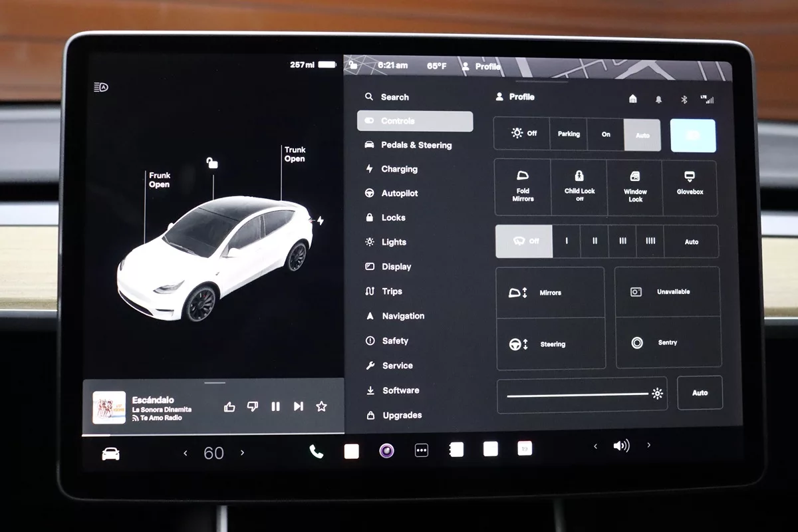Screen dimensions: 798x532
Task: Unlock the car using the padlock icon
Action: pos(212,163)
